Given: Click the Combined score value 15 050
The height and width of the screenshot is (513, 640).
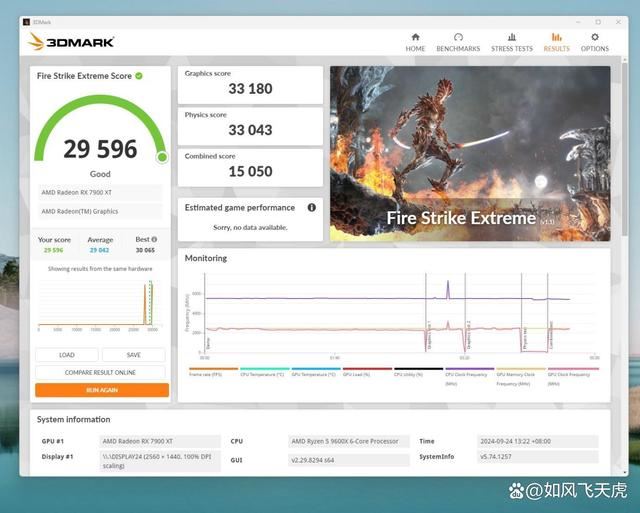Looking at the screenshot, I should pos(250,171).
